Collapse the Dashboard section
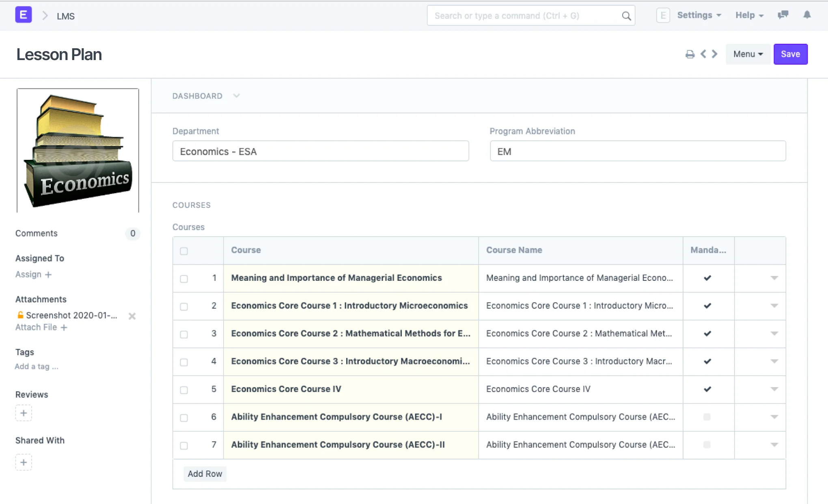828x504 pixels. 237,96
